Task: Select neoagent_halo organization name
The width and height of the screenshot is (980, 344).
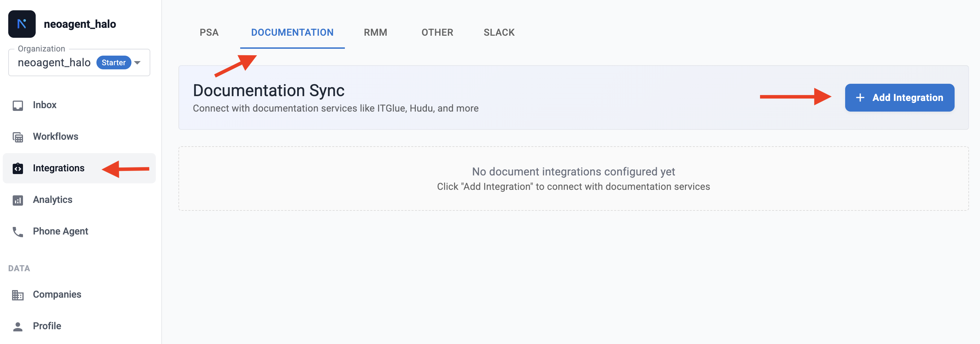Action: click(x=55, y=62)
